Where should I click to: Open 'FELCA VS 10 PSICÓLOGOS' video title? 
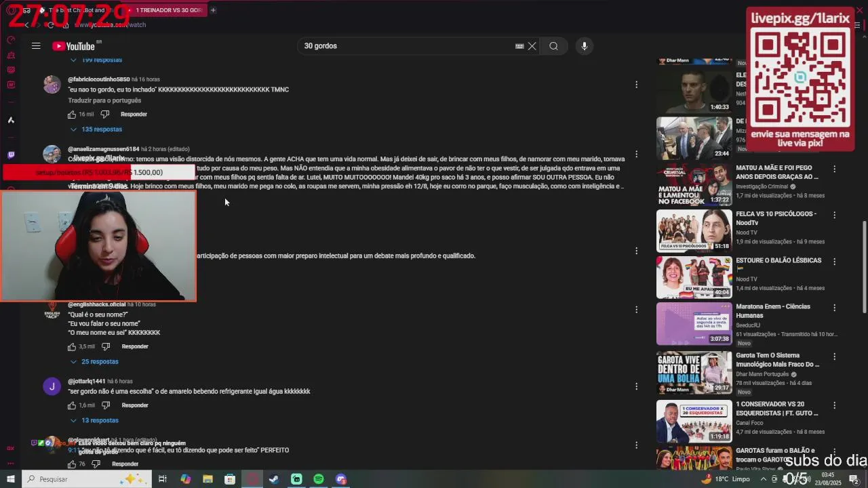776,218
